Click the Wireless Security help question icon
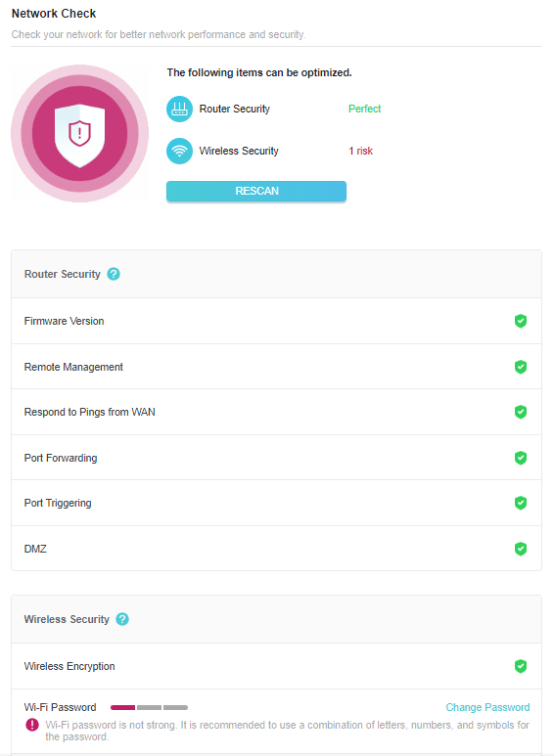 click(122, 619)
